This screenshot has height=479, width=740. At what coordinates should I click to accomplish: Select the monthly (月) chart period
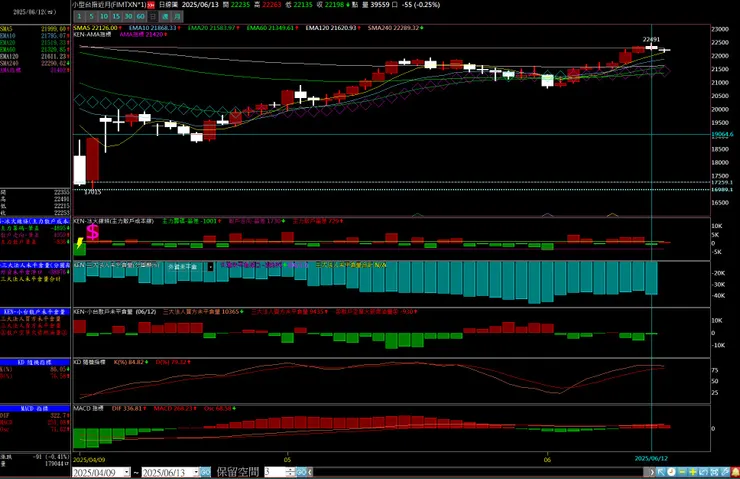click(177, 17)
